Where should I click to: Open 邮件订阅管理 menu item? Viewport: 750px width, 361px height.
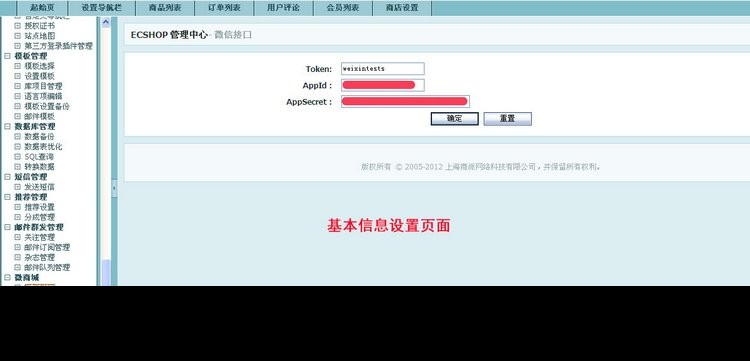click(47, 247)
